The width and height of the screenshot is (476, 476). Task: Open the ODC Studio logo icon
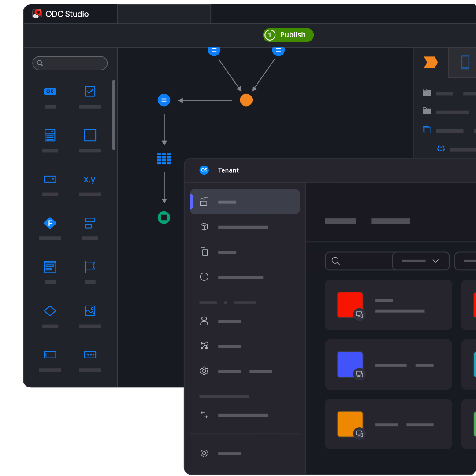tap(37, 13)
